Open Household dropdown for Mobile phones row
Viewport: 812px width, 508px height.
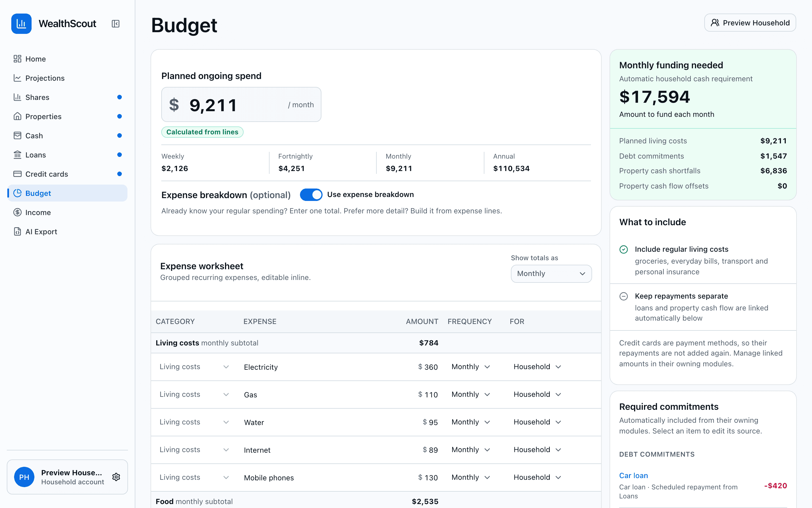pyautogui.click(x=537, y=477)
